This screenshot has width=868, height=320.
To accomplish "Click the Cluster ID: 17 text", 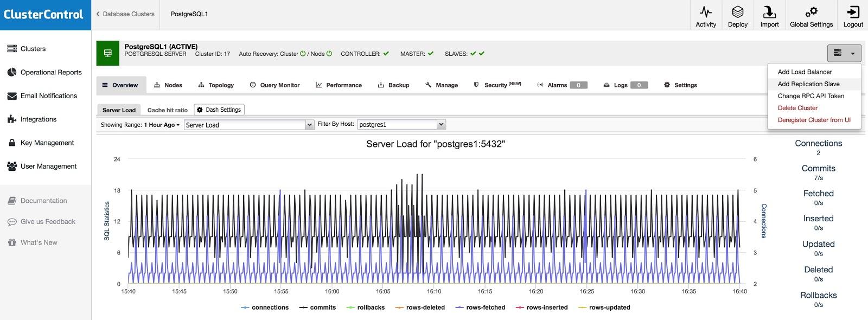I will 213,54.
